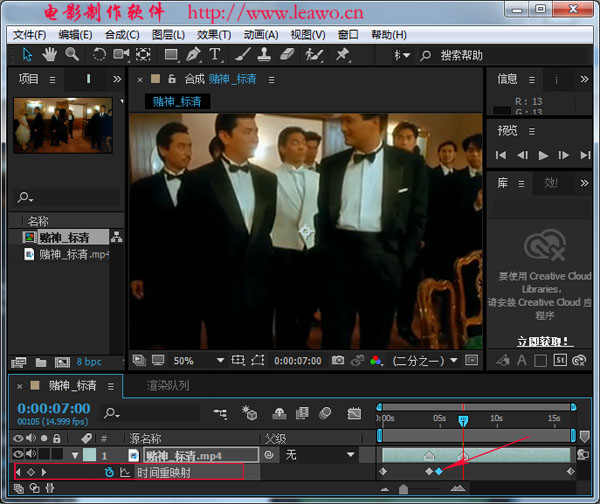Select the Unified Camera tool
Image resolution: width=600 pixels, height=504 pixels.
point(121,54)
